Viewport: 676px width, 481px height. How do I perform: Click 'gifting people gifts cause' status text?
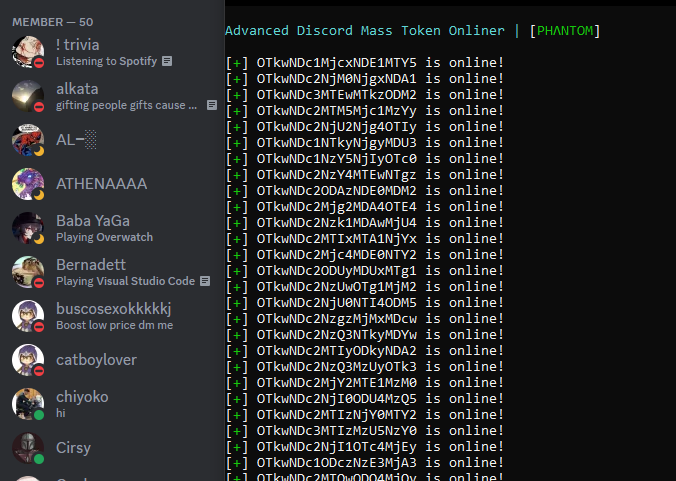click(x=126, y=105)
